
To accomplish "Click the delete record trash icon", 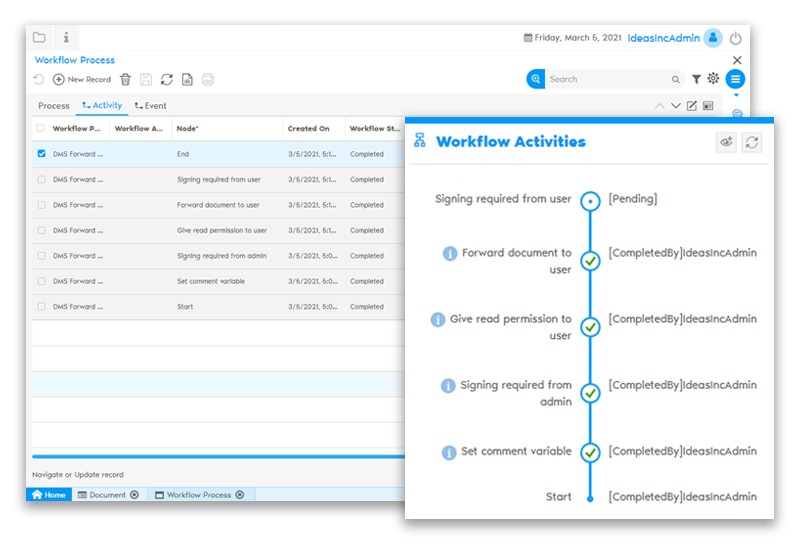I will [125, 79].
